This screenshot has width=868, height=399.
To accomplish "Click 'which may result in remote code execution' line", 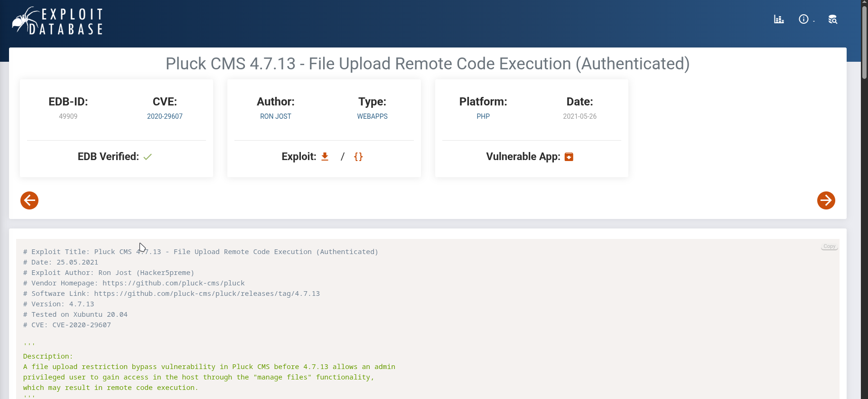I will pos(111,388).
